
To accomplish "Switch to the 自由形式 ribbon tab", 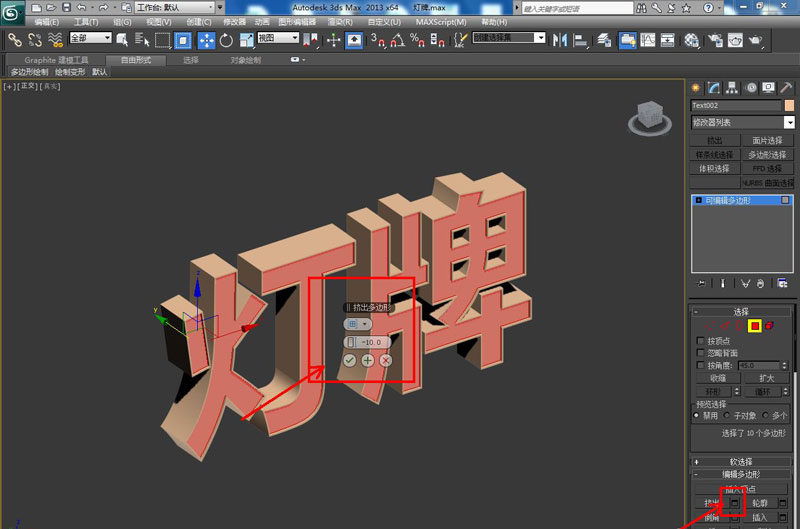I will pos(136,60).
